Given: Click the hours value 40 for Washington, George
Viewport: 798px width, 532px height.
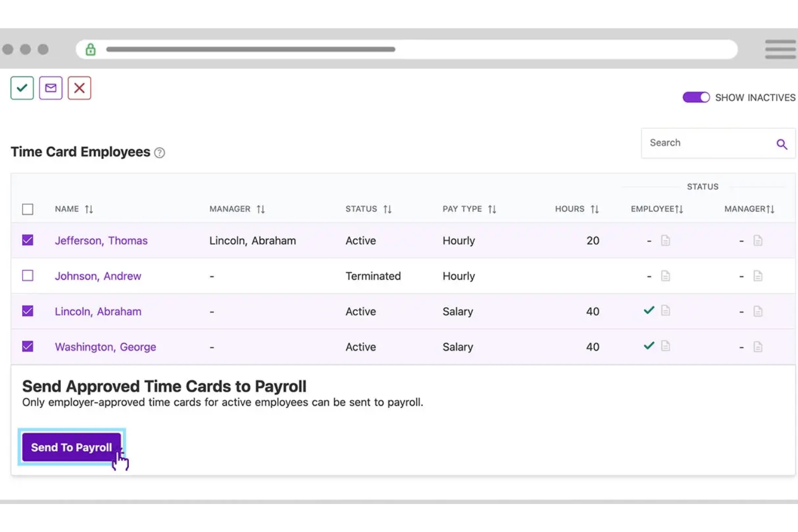Looking at the screenshot, I should pos(593,347).
